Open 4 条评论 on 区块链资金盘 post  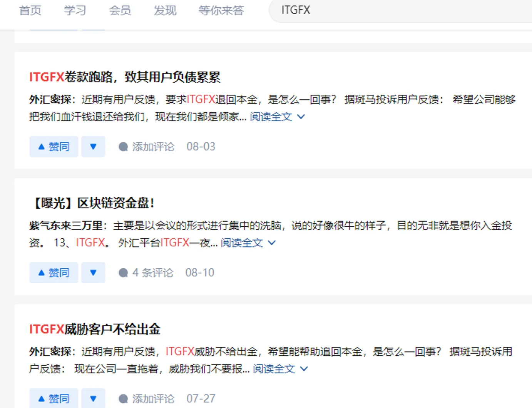(146, 273)
